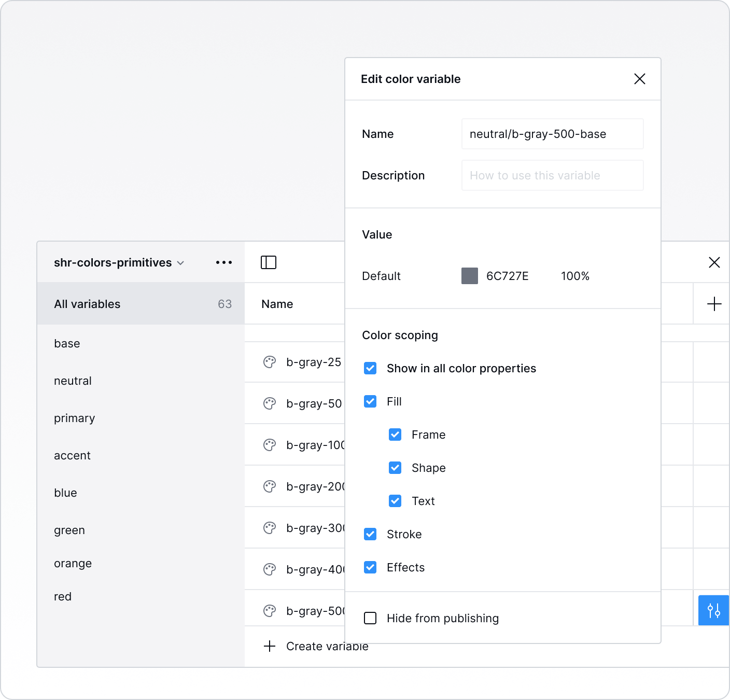This screenshot has width=730, height=700.
Task: Click the edit variable sliders icon
Action: pyautogui.click(x=713, y=610)
